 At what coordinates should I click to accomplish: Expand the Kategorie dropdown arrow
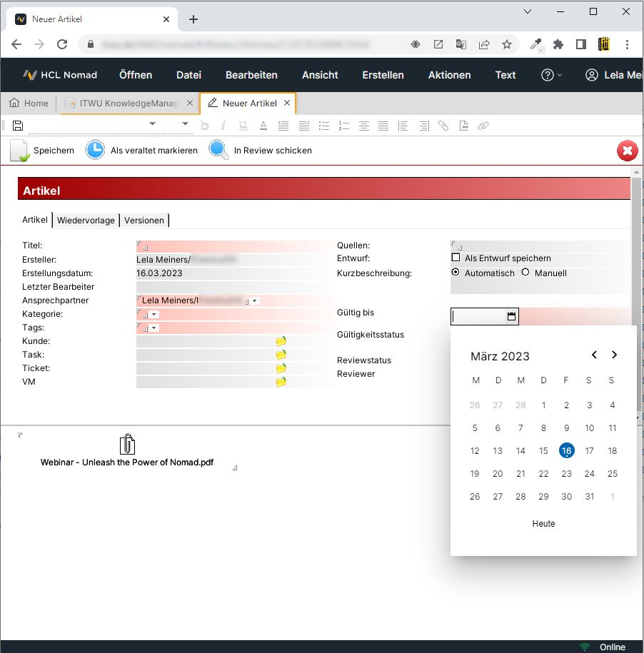point(154,314)
